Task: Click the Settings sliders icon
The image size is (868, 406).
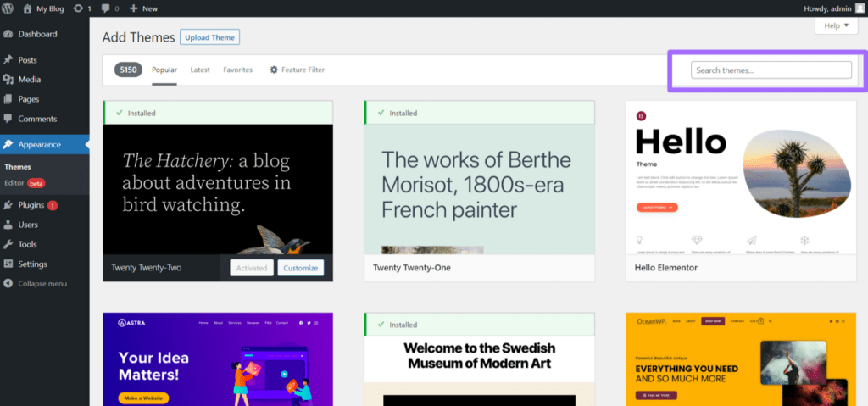Action: (8, 264)
